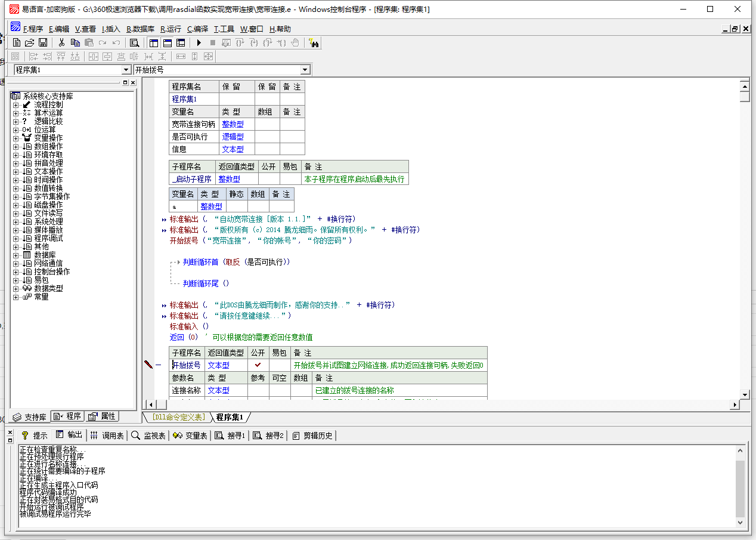Open the C.编译 menu

click(x=197, y=29)
